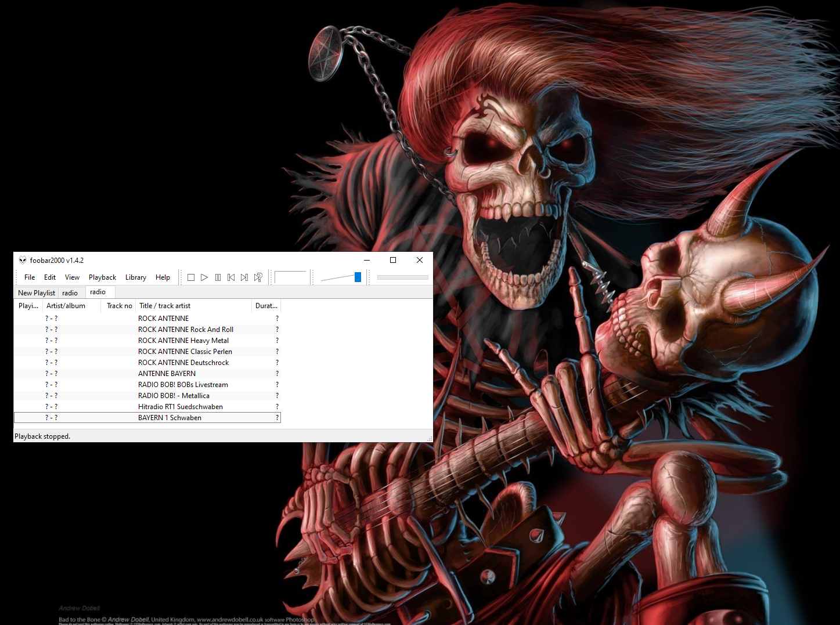
Task: Select the ROCK ANTENNE Heavy Metal station
Action: click(x=147, y=341)
